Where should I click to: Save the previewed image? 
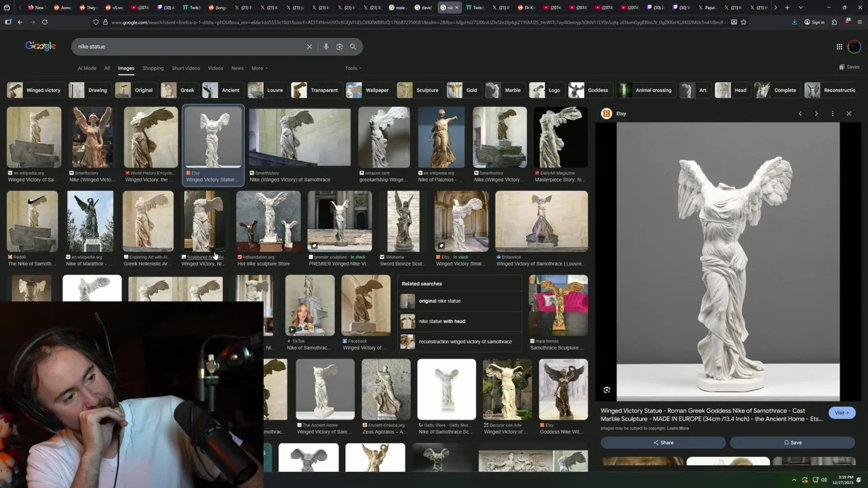[x=793, y=443]
